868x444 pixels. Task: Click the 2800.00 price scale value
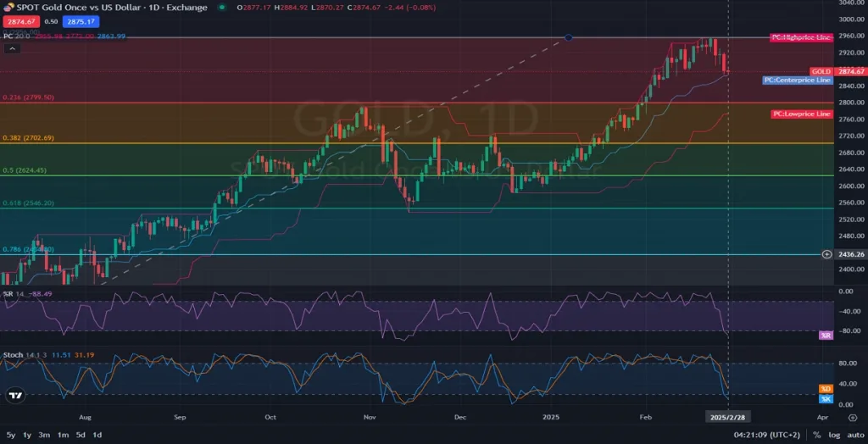pos(851,103)
